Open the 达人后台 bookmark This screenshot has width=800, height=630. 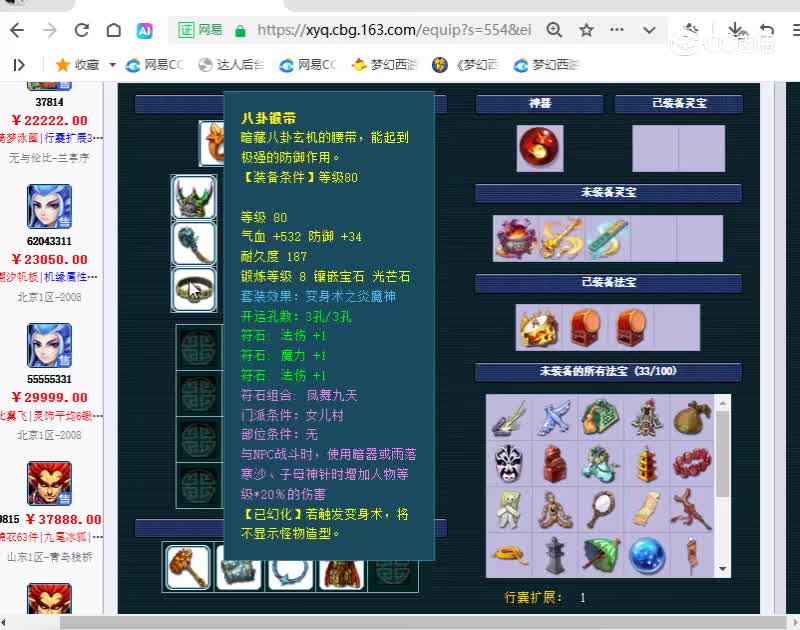(231, 65)
